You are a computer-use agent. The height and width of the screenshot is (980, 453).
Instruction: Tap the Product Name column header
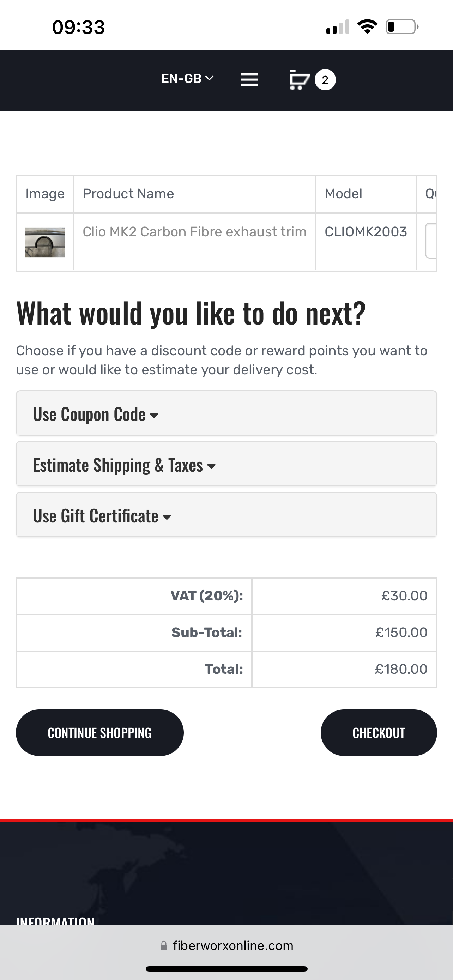click(x=128, y=194)
